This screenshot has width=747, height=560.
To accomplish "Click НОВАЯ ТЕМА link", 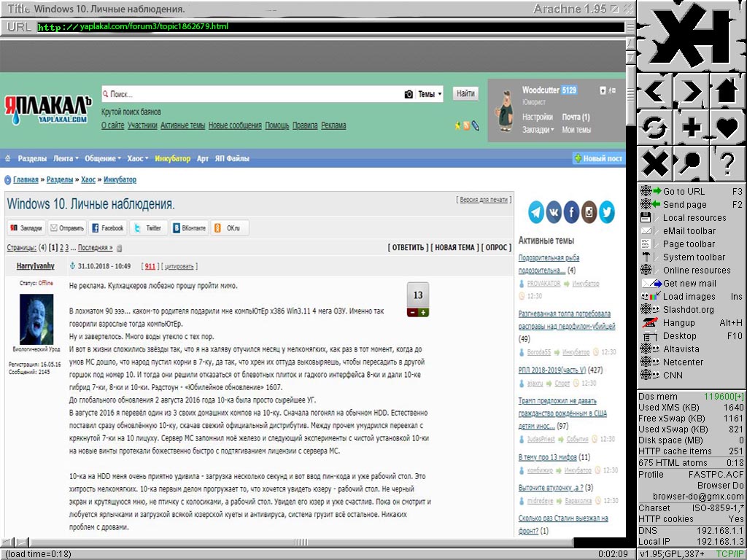I will pyautogui.click(x=455, y=248).
